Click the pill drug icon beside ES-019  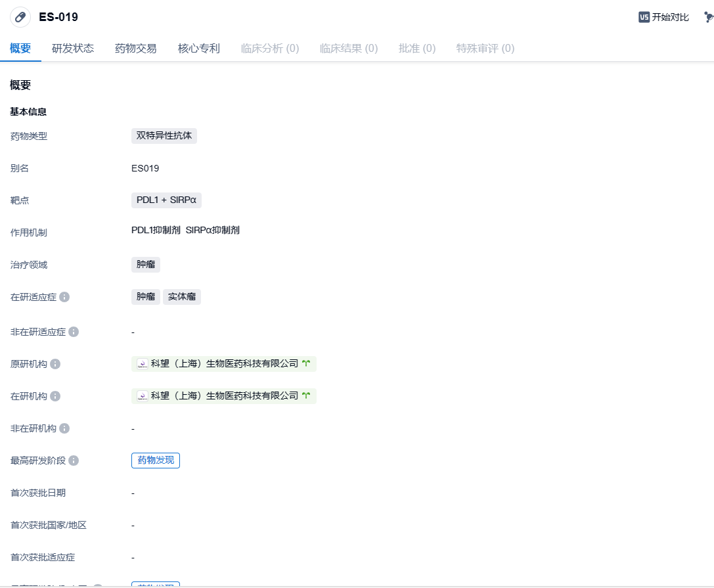pos(20,17)
